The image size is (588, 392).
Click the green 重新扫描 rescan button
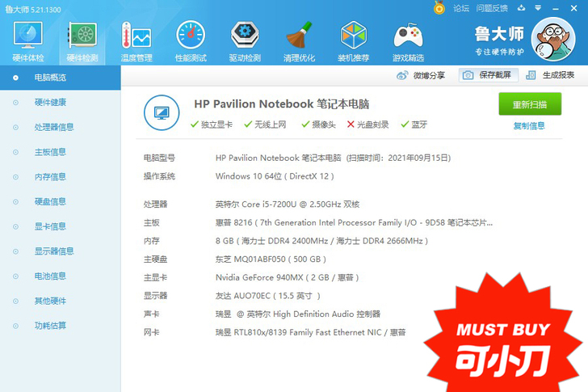click(530, 104)
